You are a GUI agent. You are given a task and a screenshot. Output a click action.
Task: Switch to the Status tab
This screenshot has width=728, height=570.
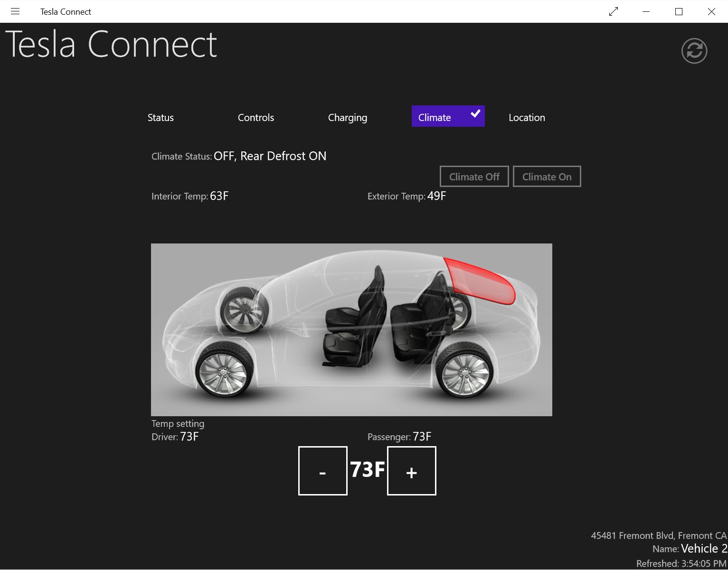pyautogui.click(x=161, y=117)
